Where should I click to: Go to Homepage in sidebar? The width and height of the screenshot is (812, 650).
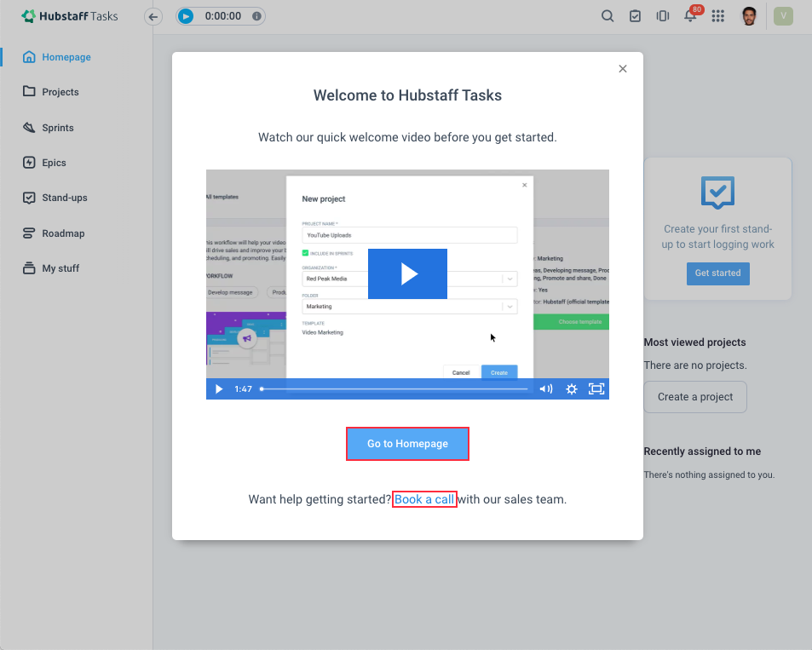point(57,57)
